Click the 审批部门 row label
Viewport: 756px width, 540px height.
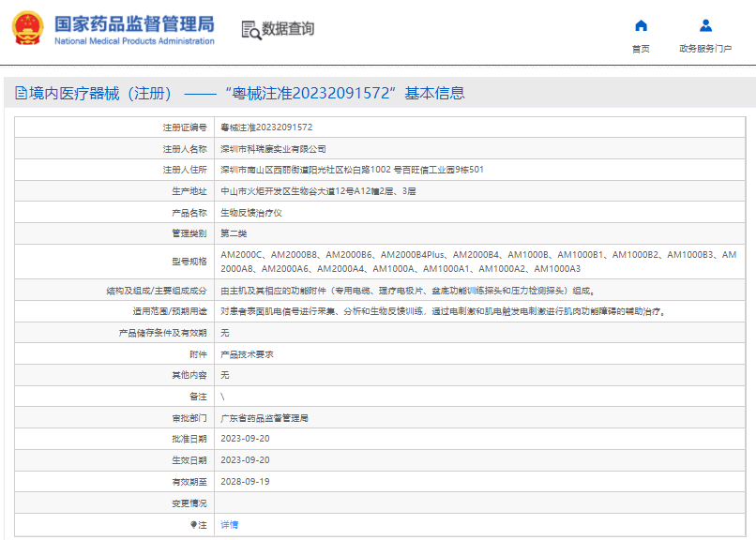189,418
